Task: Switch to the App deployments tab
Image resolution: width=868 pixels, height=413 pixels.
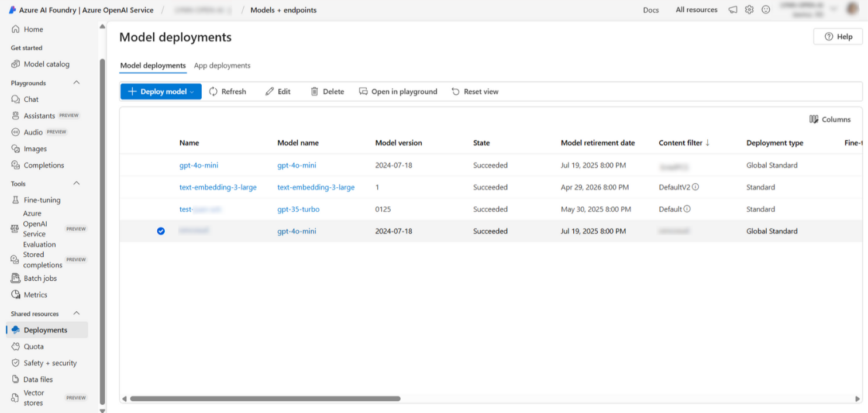Action: [222, 66]
